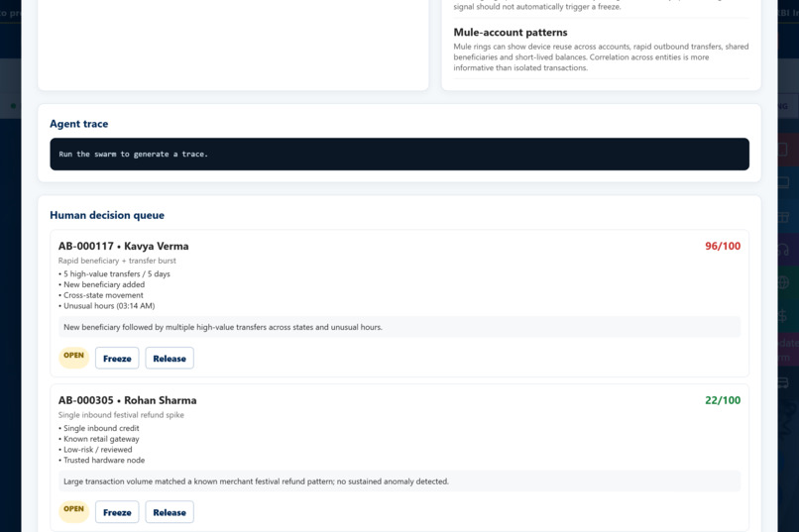
Task: Click the 'AB-000305 • Rohan Sharma' heading
Action: (x=128, y=400)
